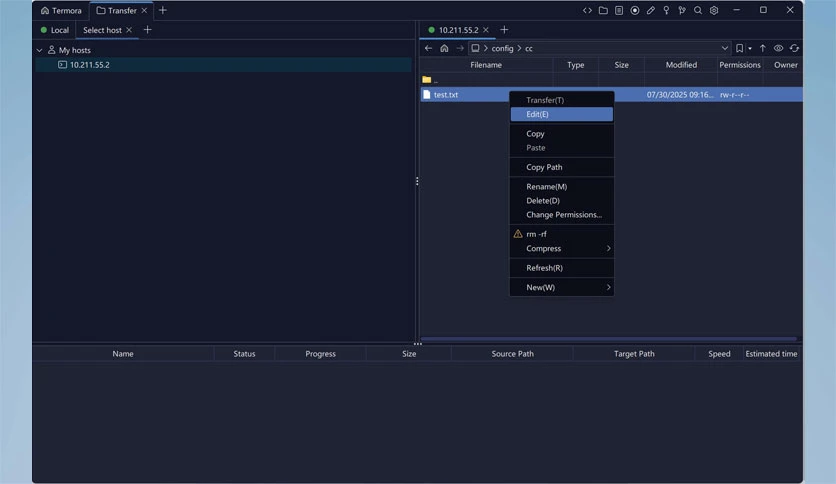
Task: Go forward with the right arrow
Action: (x=460, y=48)
